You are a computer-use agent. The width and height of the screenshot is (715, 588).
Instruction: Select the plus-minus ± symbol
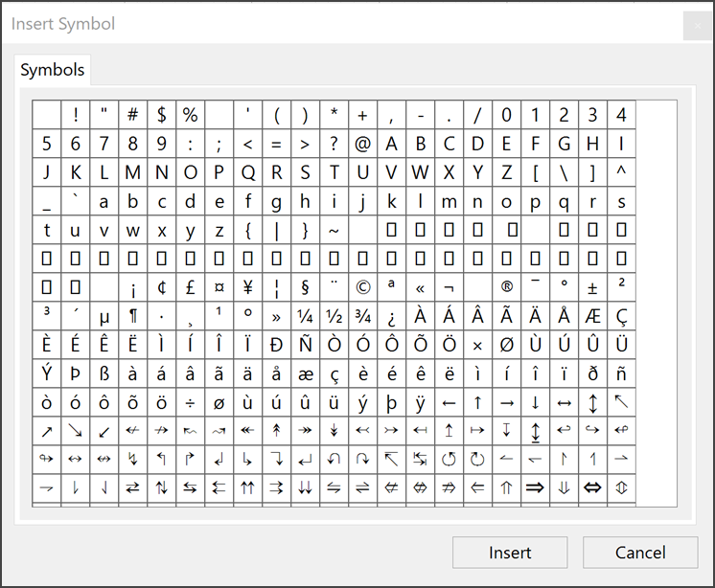coord(592,287)
